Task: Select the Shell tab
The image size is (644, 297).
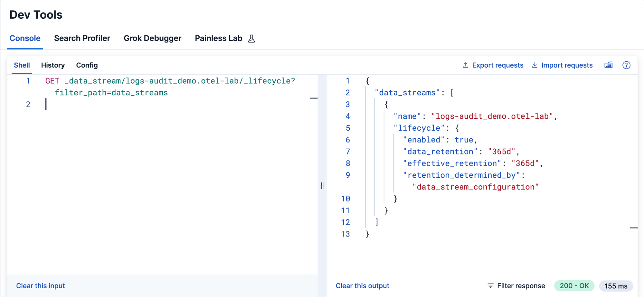Action: (x=22, y=65)
